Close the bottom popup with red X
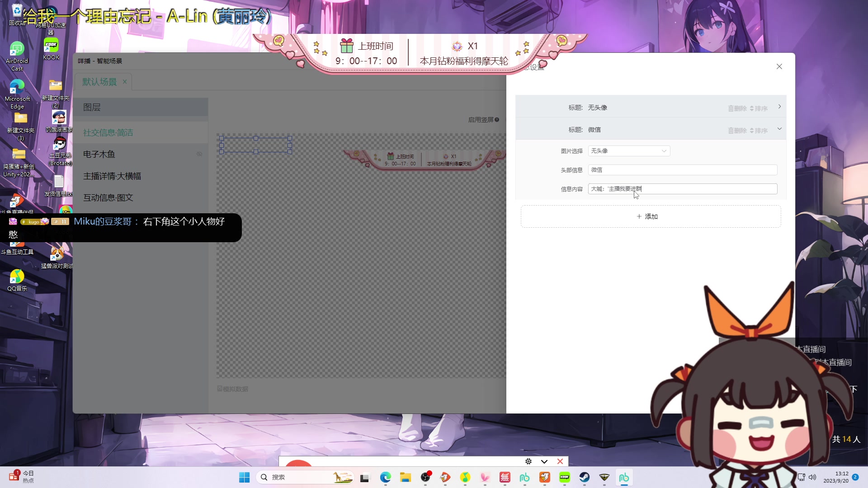Viewport: 868px width, 488px height. point(560,461)
